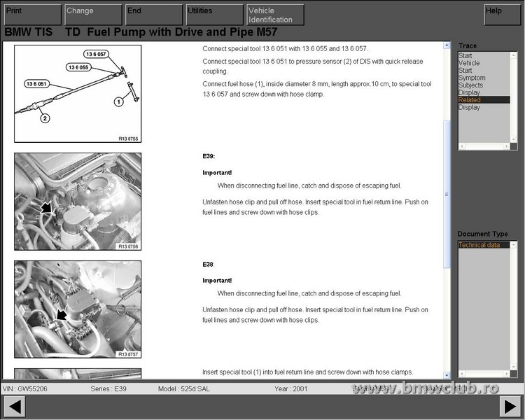This screenshot has height=420, width=525.
Task: Open Vehicle Identification
Action: (x=275, y=15)
